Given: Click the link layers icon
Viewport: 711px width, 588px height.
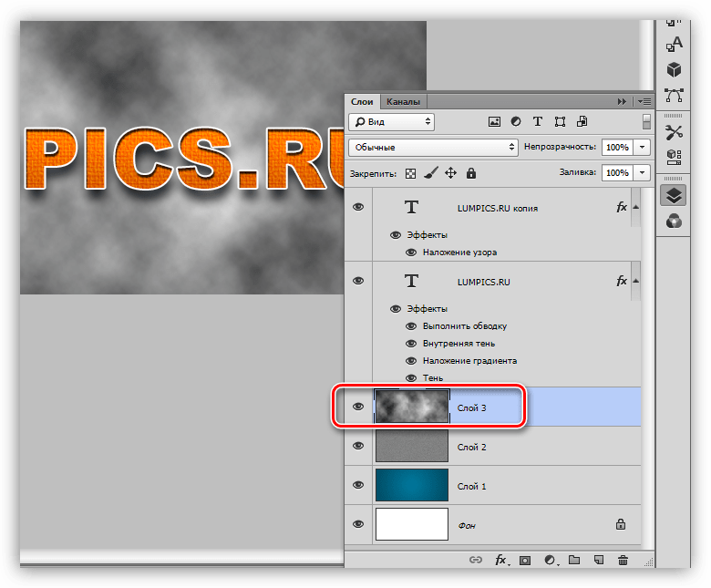Looking at the screenshot, I should point(475,560).
